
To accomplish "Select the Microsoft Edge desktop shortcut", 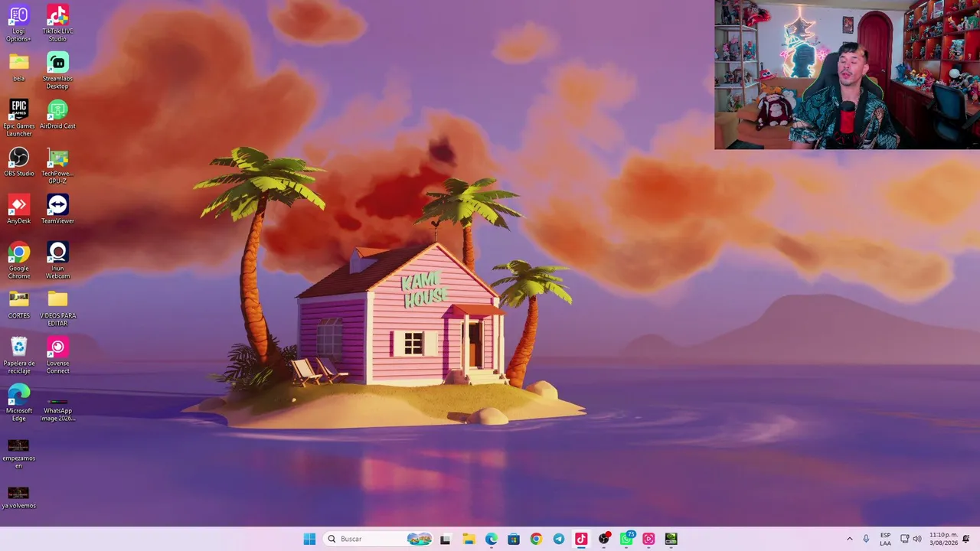I will coord(18,403).
